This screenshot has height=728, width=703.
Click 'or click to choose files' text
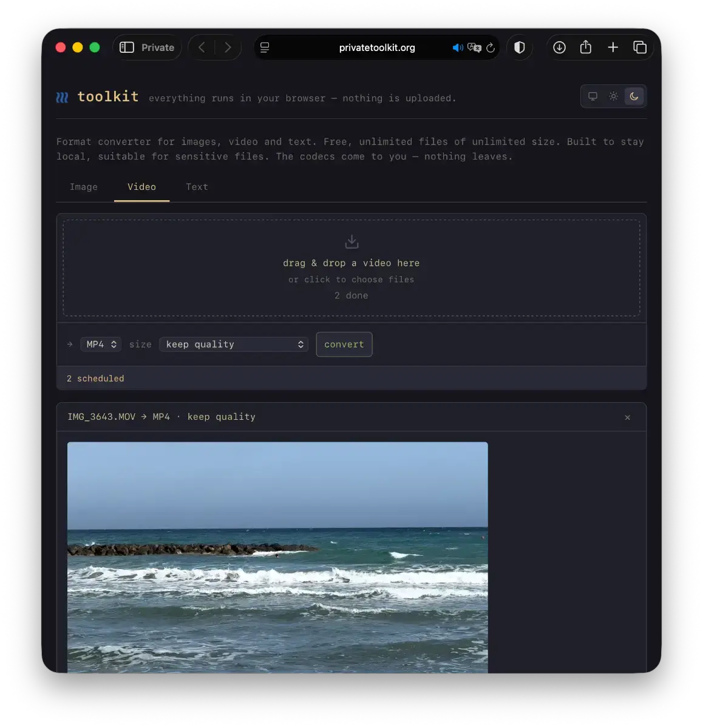coord(351,280)
